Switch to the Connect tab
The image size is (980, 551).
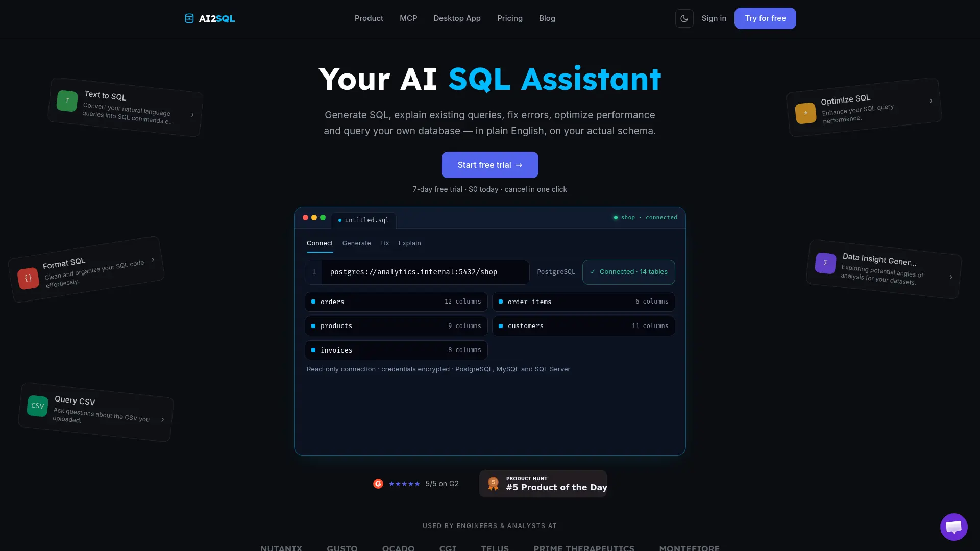(320, 243)
